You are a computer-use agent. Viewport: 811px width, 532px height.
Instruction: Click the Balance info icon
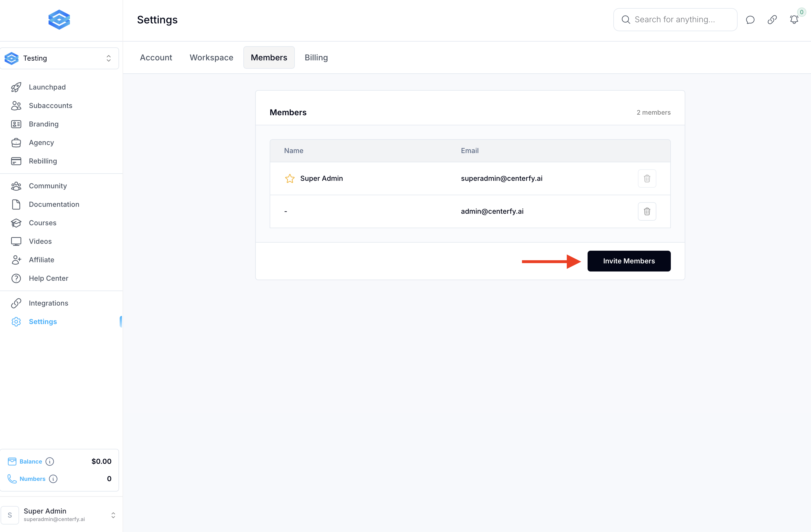(x=50, y=462)
